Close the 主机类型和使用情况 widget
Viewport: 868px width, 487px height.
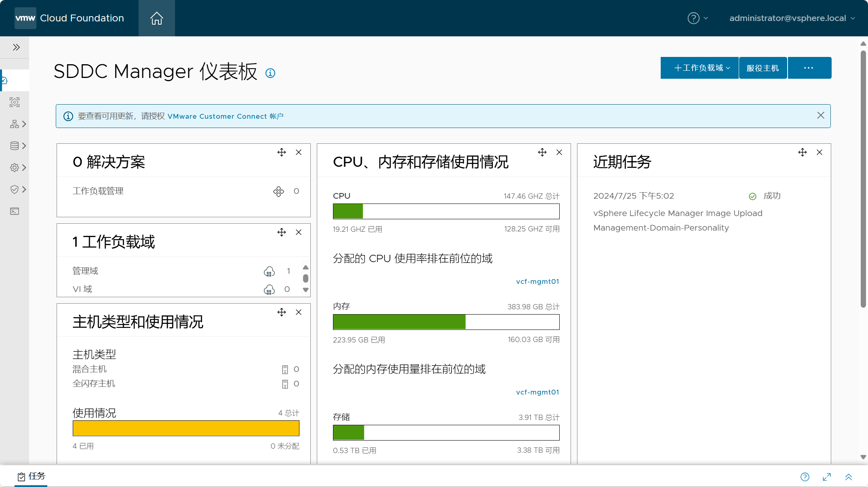pyautogui.click(x=299, y=312)
